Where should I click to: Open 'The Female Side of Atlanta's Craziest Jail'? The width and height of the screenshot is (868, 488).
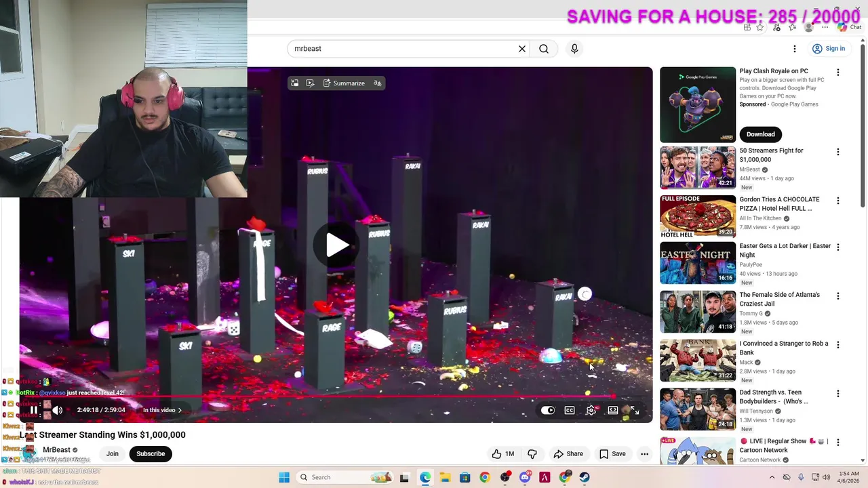(779, 300)
